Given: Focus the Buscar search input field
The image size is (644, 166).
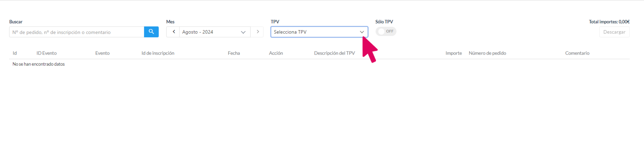Looking at the screenshot, I should coord(77,32).
